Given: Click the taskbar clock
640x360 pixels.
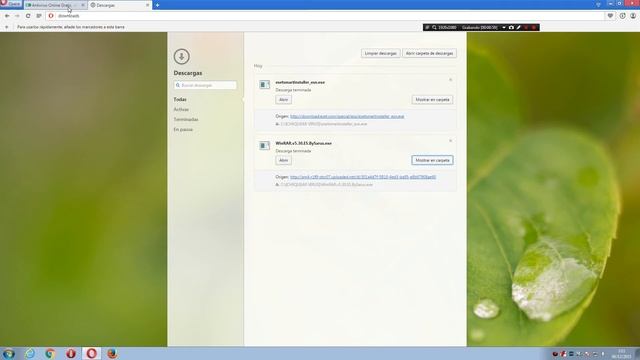Looking at the screenshot, I should pos(622,354).
